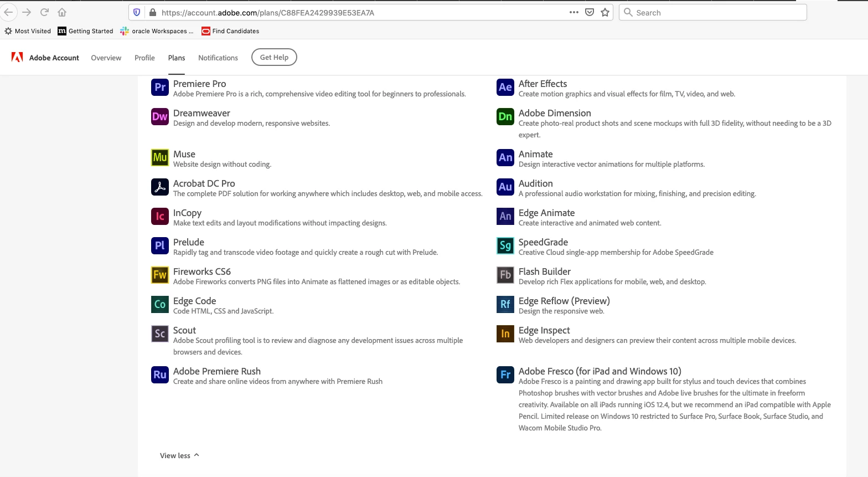The height and width of the screenshot is (477, 868).
Task: Click the Fireworks CS6 title text
Action: coord(202,271)
